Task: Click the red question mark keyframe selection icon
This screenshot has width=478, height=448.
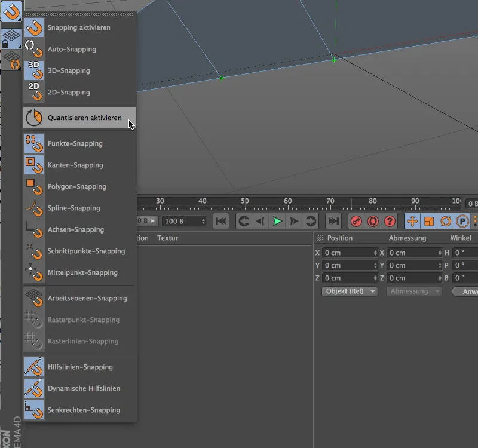Action: point(390,221)
